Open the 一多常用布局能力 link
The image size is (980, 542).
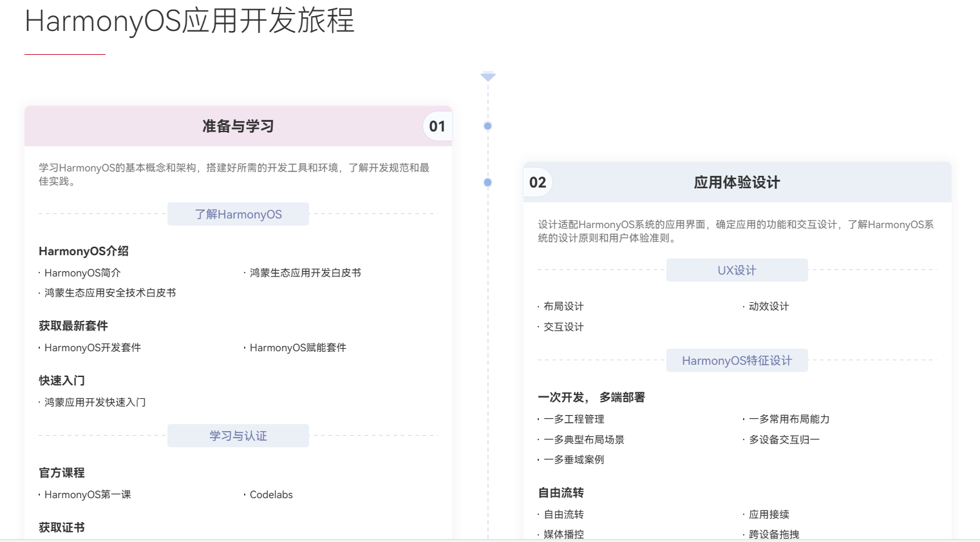789,420
